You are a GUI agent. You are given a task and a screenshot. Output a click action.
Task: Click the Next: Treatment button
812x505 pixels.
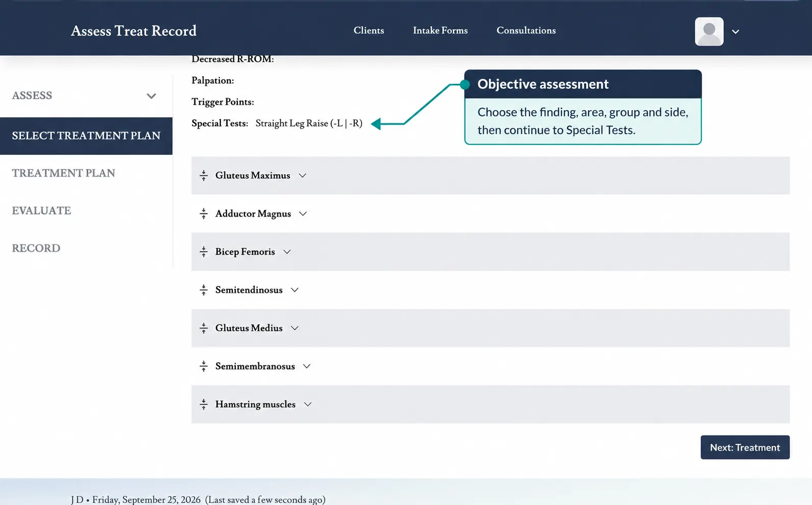click(x=745, y=447)
